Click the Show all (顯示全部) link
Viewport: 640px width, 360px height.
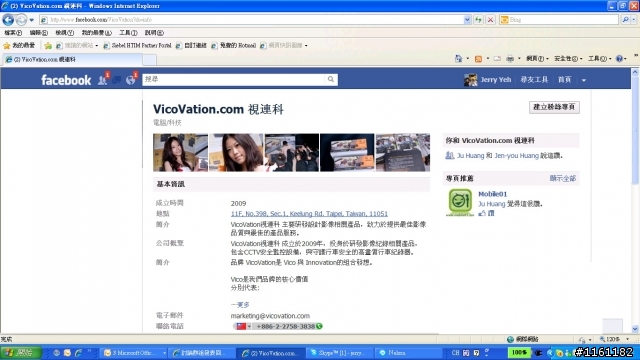(x=562, y=178)
